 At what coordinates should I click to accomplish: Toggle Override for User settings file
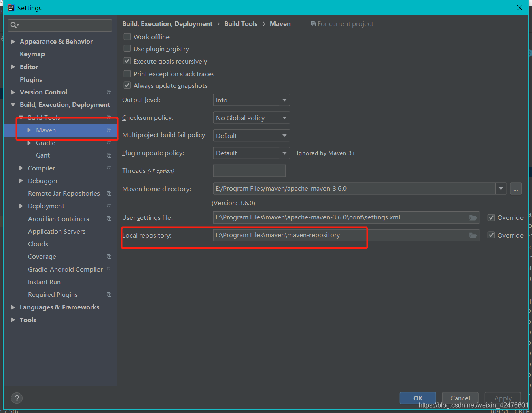tap(491, 218)
